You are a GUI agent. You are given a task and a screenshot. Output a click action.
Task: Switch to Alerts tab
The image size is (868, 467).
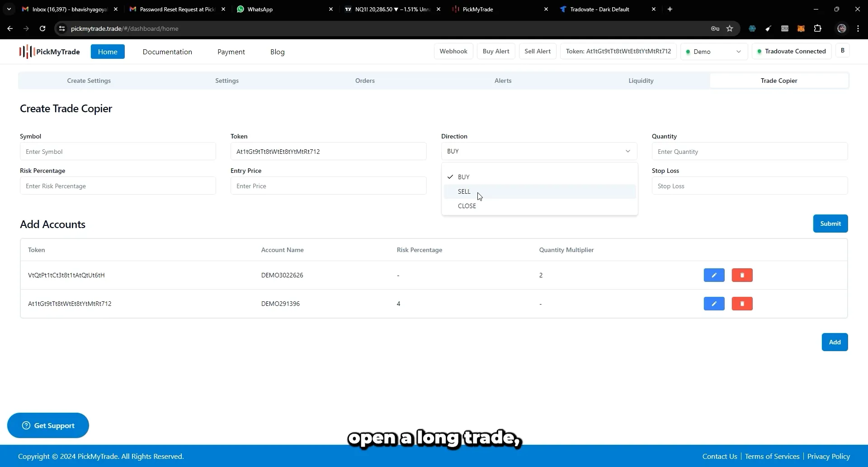pos(503,81)
